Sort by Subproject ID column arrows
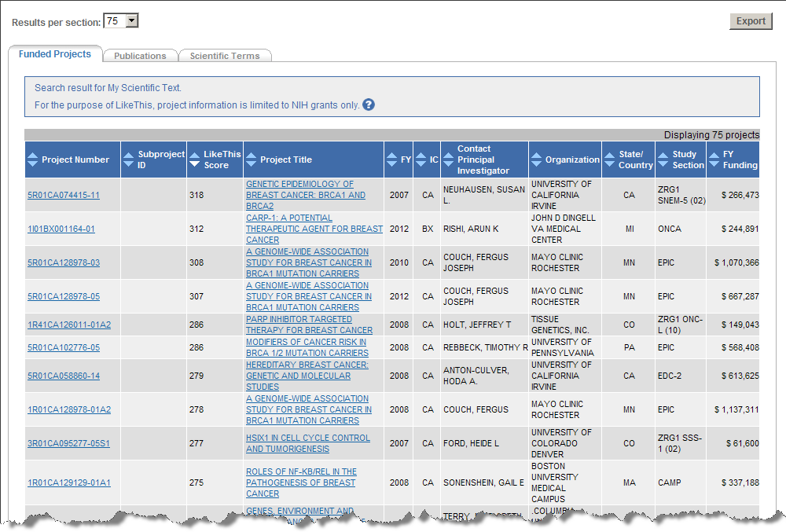 point(129,160)
